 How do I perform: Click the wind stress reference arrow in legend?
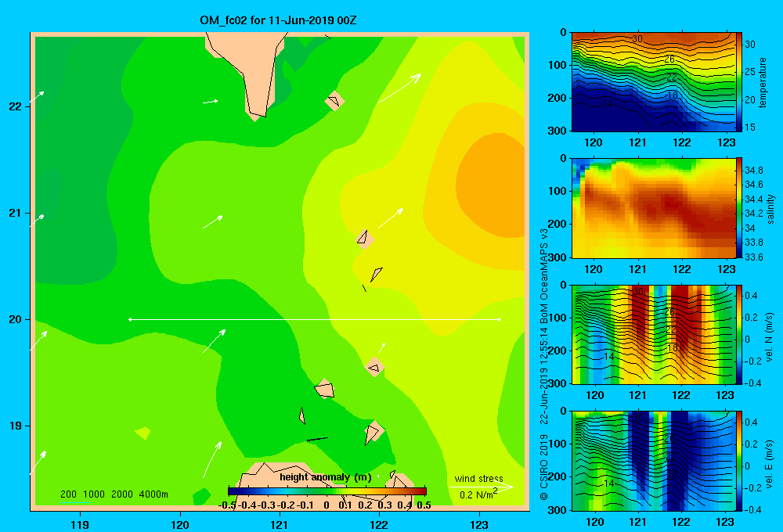(x=481, y=487)
